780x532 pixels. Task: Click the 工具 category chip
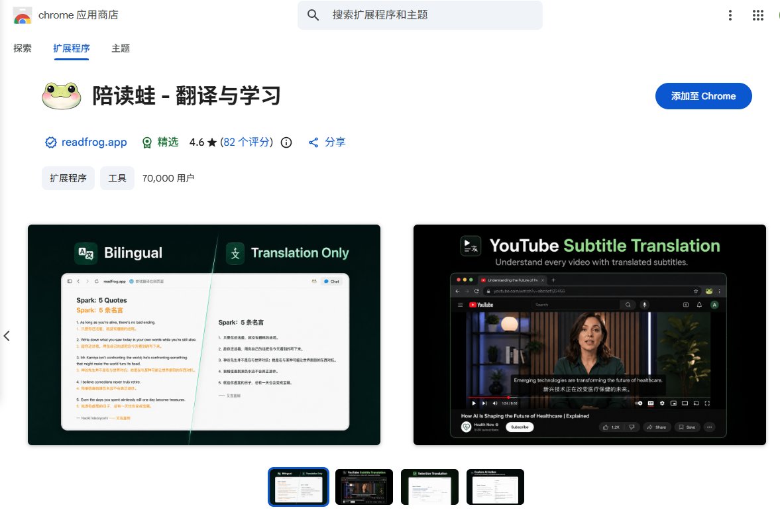[x=117, y=178]
